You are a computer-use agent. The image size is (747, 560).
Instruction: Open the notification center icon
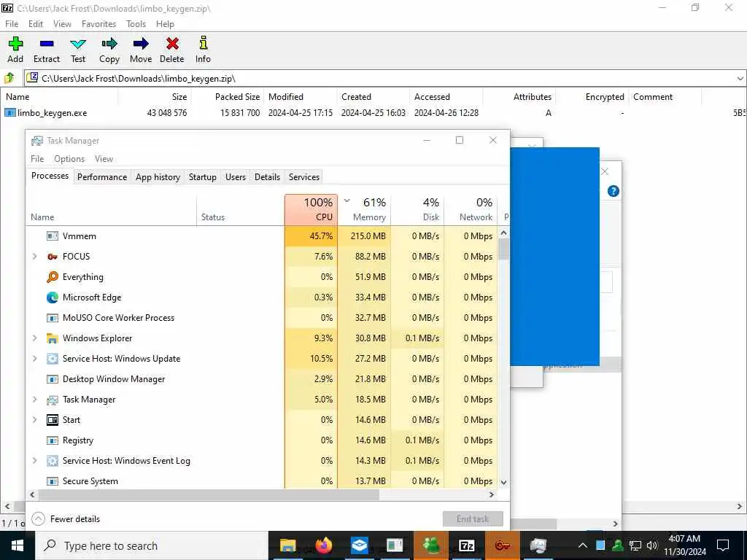[723, 545]
